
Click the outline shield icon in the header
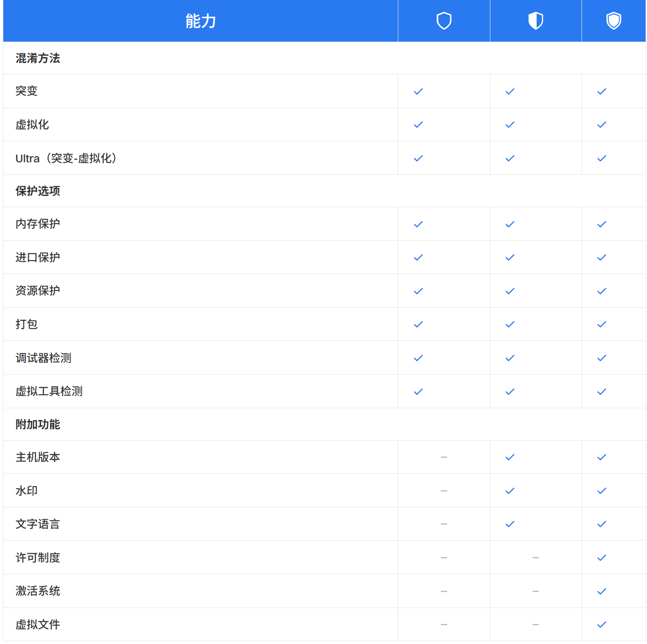click(x=444, y=21)
